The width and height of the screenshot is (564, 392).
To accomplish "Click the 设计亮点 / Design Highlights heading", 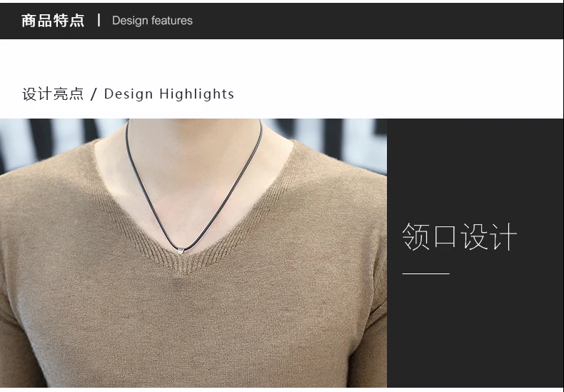I will (x=128, y=94).
